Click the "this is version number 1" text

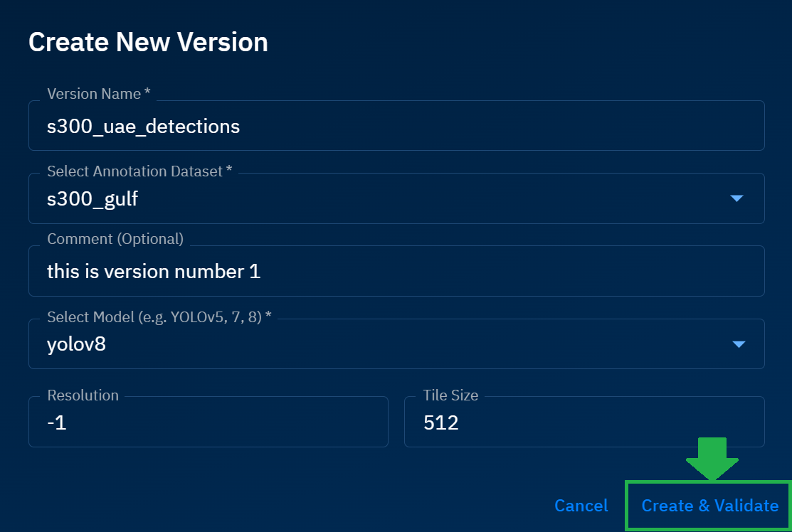(154, 272)
